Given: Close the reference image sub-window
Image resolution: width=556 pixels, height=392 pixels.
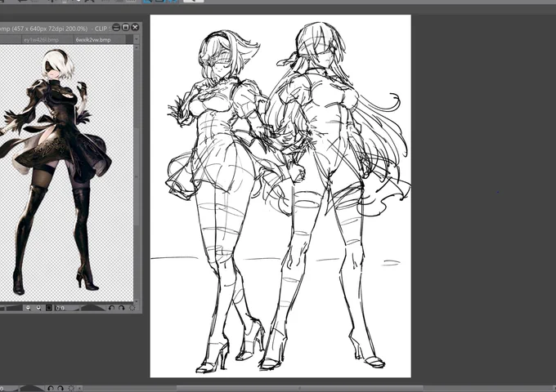Looking at the screenshot, I should [x=135, y=27].
